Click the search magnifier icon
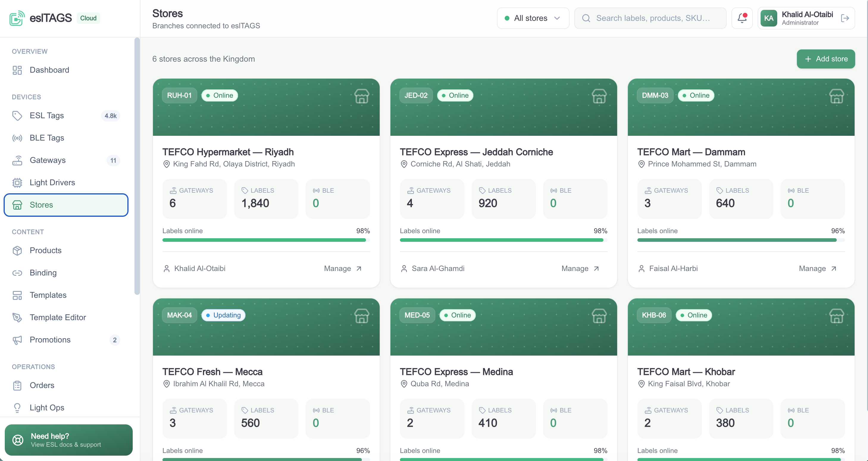 (586, 18)
